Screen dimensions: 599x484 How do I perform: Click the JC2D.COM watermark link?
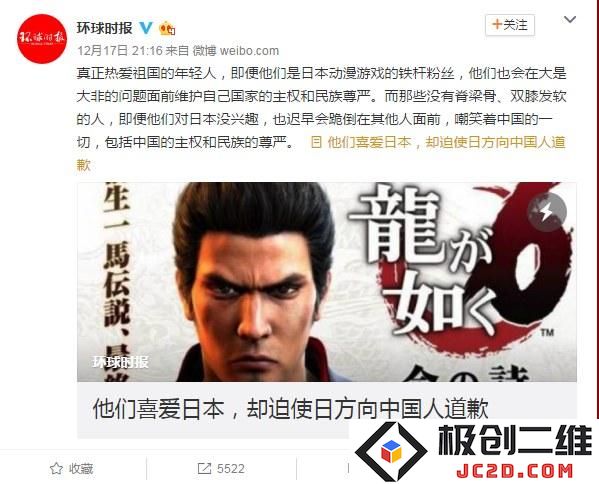pos(515,471)
